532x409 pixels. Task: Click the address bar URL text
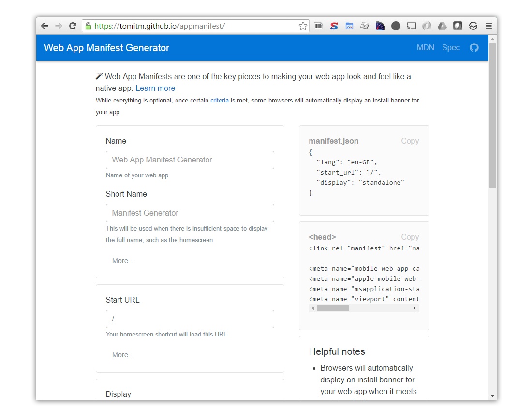point(160,26)
